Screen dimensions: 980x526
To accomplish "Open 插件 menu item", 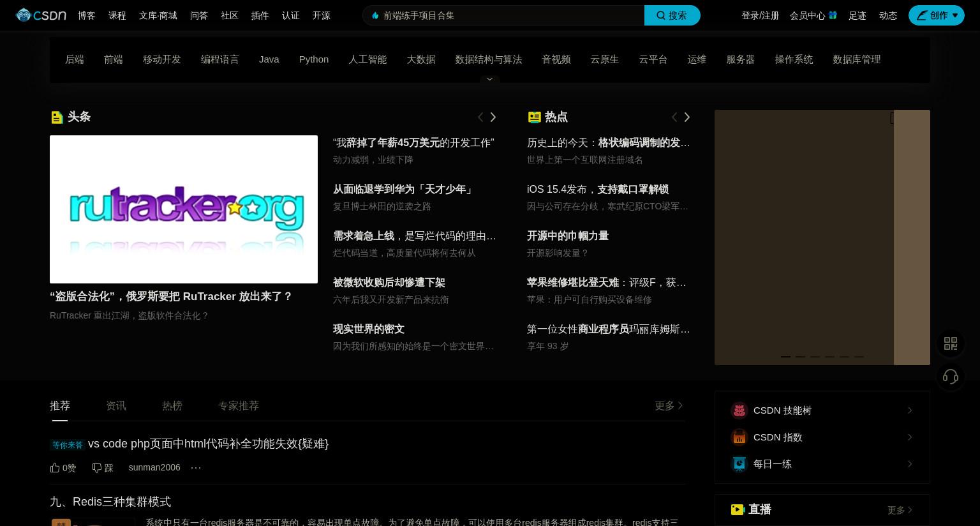I will pos(260,15).
